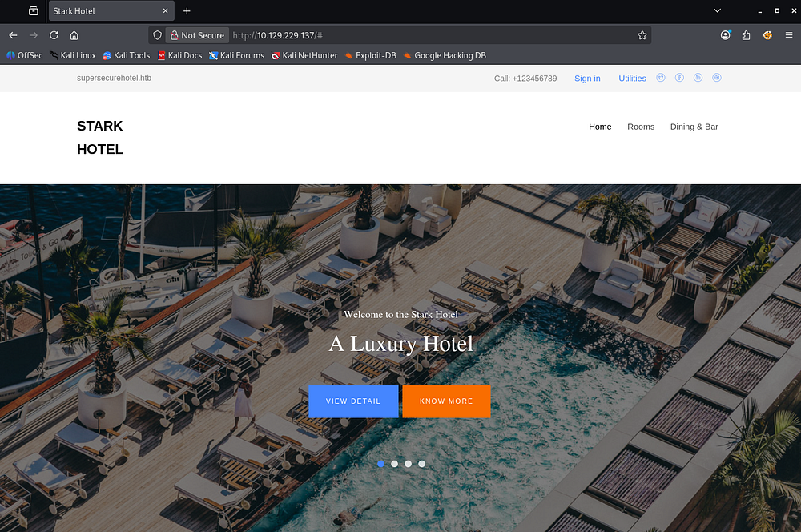Open the LinkedIn social icon
Image resolution: width=801 pixels, height=532 pixels.
pos(698,78)
